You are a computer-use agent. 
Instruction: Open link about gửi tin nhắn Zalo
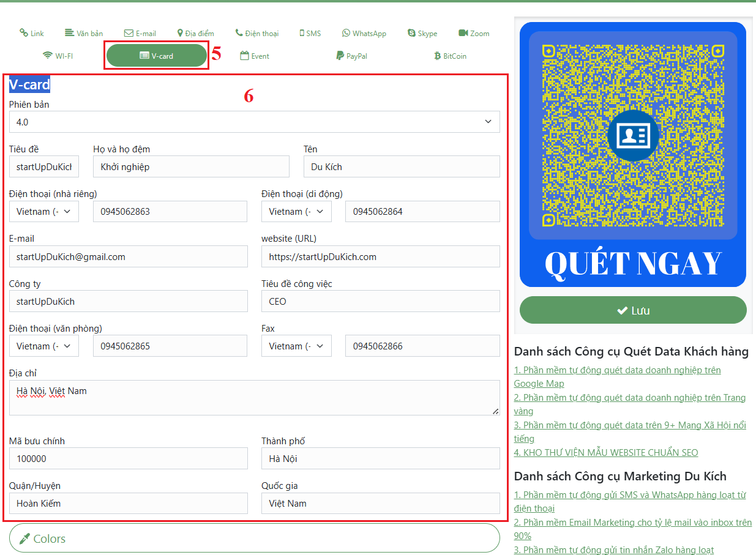coord(614,550)
